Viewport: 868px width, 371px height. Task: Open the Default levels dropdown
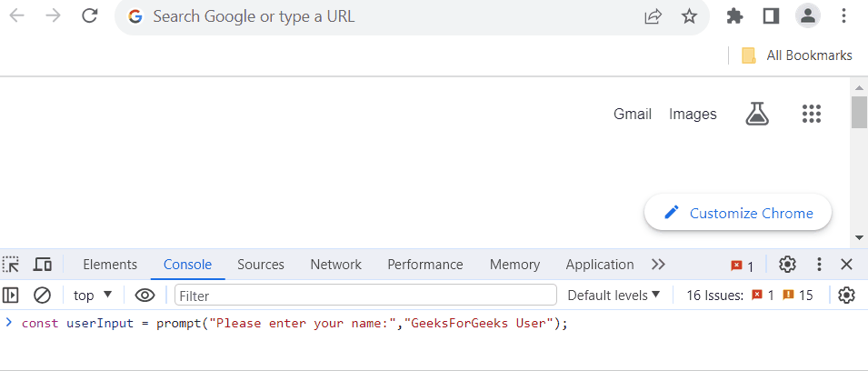tap(614, 295)
